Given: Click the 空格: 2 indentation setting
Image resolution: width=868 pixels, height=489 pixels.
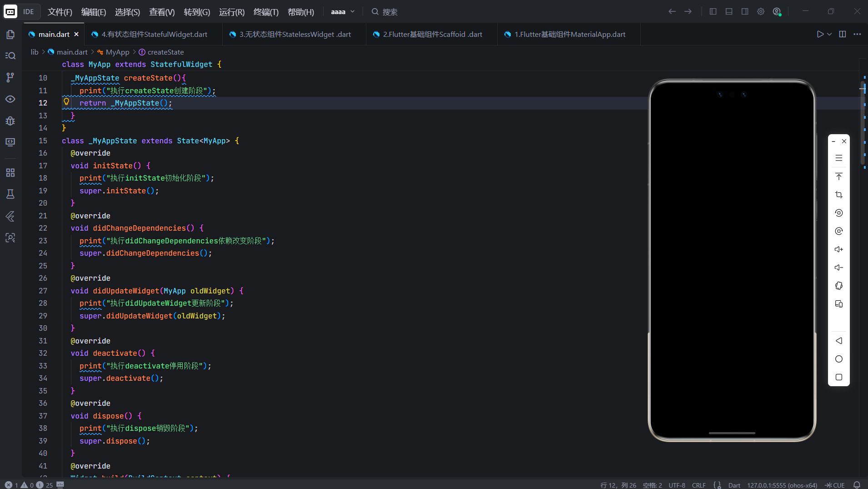Looking at the screenshot, I should [x=652, y=485].
